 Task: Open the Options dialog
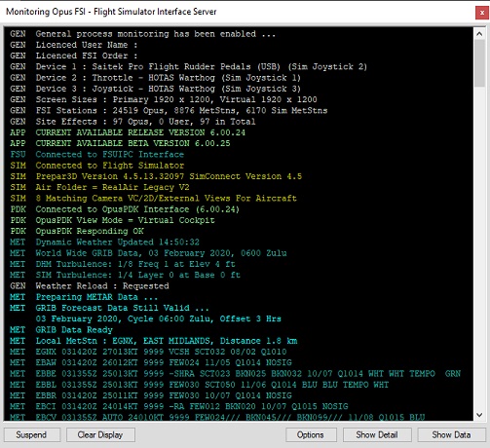[x=311, y=434]
